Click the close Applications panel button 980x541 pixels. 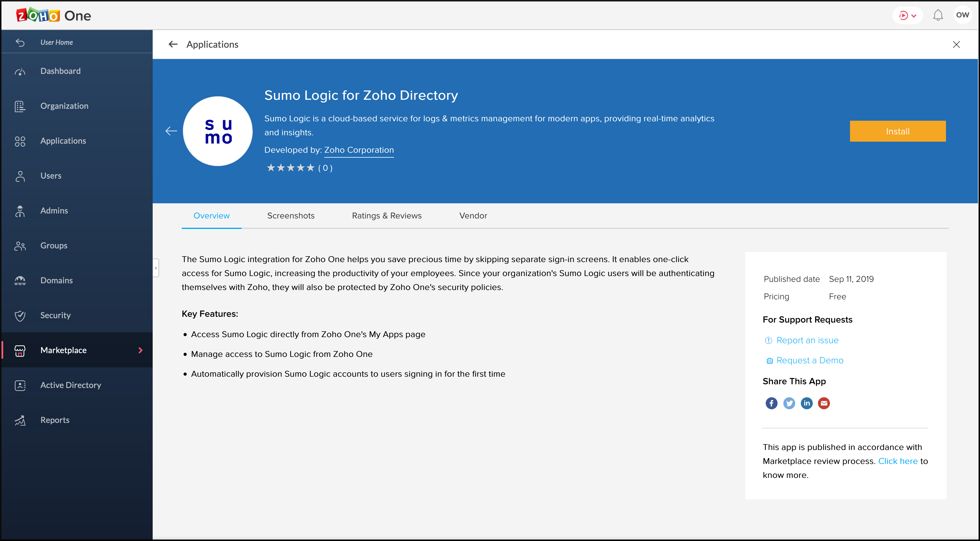coord(957,45)
